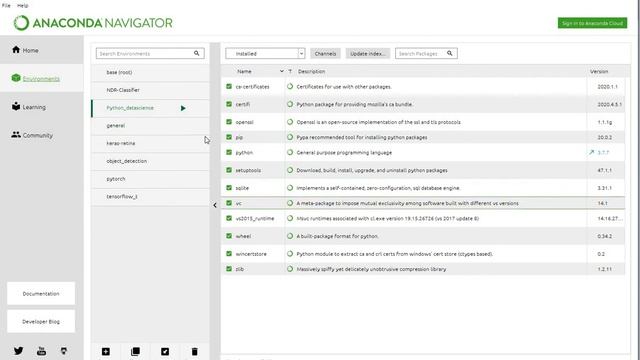Toggle the sqlite package checkbox
Viewport: 640px width, 360px height.
(229, 188)
